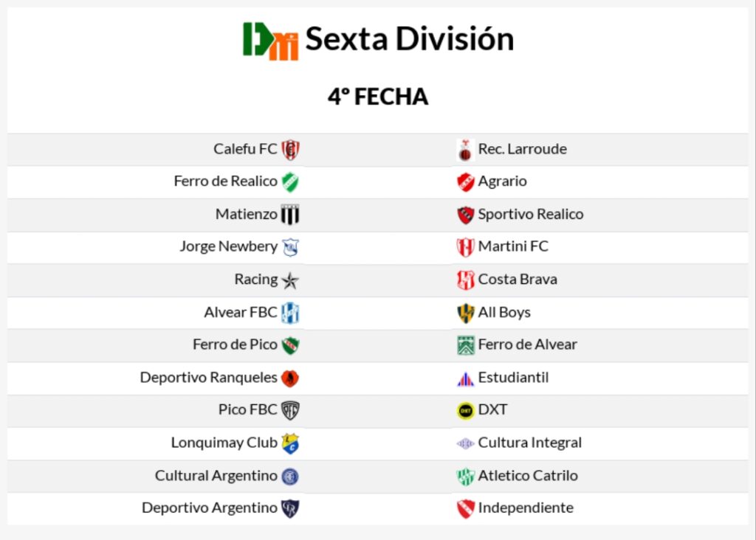Viewport: 756px width, 540px height.
Task: Click the Estudiantil team crest
Action: click(465, 378)
